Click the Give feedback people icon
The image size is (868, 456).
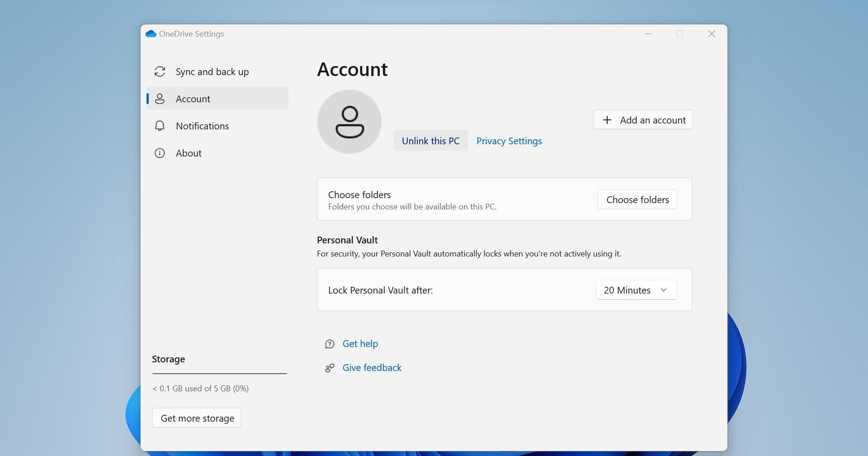click(330, 368)
